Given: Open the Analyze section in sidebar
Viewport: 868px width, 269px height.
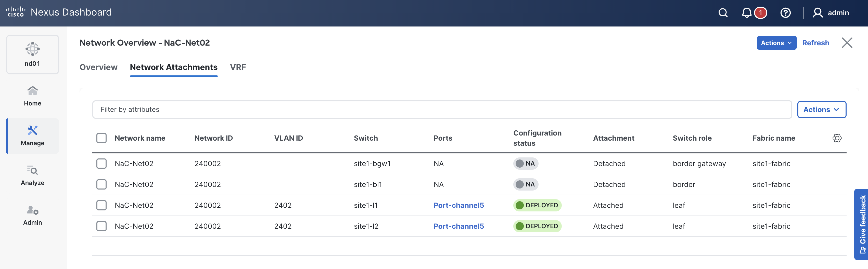Looking at the screenshot, I should coord(32,176).
